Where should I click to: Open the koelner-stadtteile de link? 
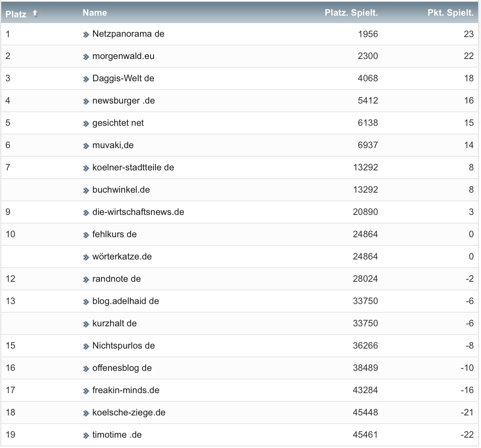pos(133,167)
